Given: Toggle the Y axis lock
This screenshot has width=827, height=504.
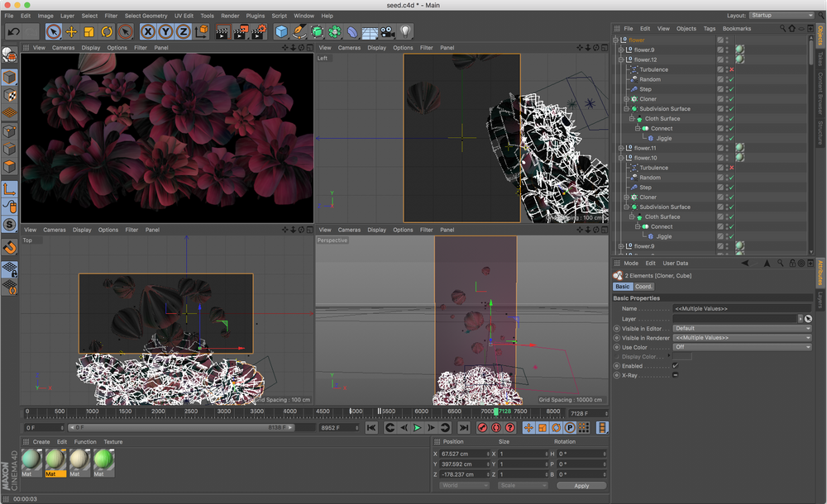Looking at the screenshot, I should pyautogui.click(x=165, y=31).
